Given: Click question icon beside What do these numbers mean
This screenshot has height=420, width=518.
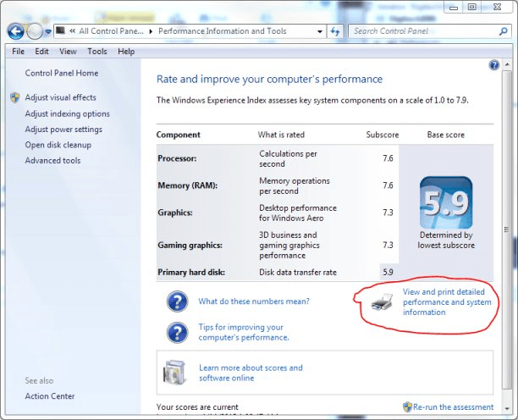Looking at the screenshot, I should point(178,301).
